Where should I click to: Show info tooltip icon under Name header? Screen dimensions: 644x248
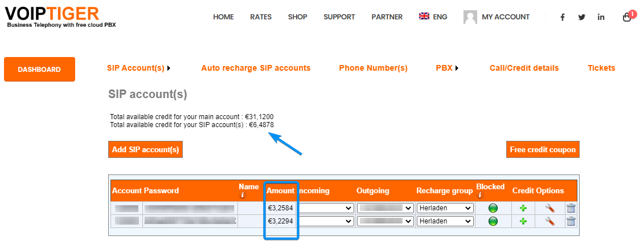[243, 195]
